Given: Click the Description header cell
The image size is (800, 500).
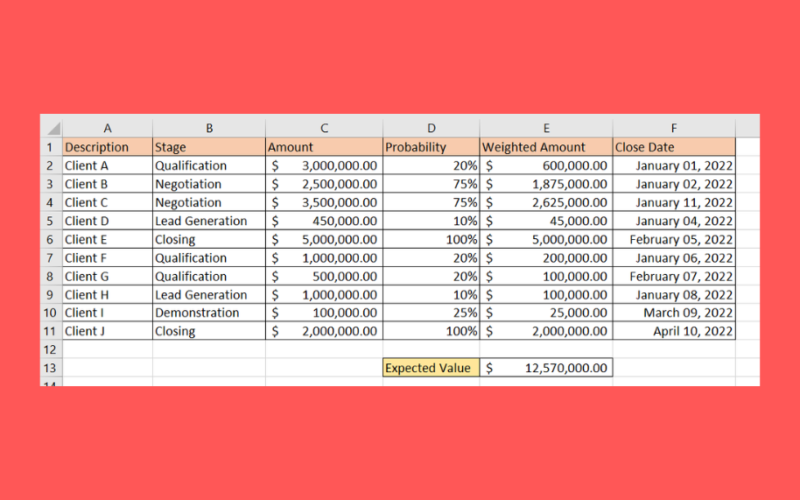Looking at the screenshot, I should click(107, 147).
